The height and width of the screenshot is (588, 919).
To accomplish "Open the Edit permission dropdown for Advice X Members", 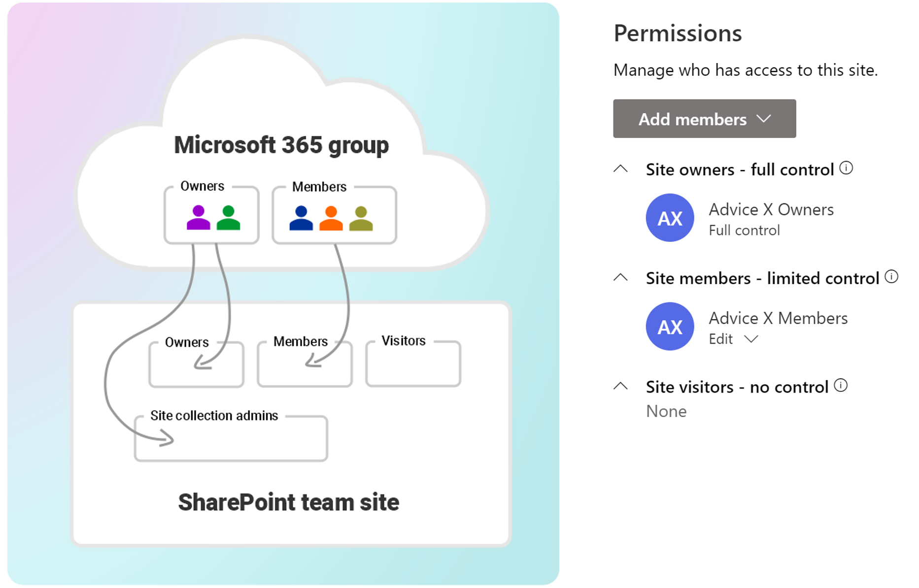I will click(733, 339).
